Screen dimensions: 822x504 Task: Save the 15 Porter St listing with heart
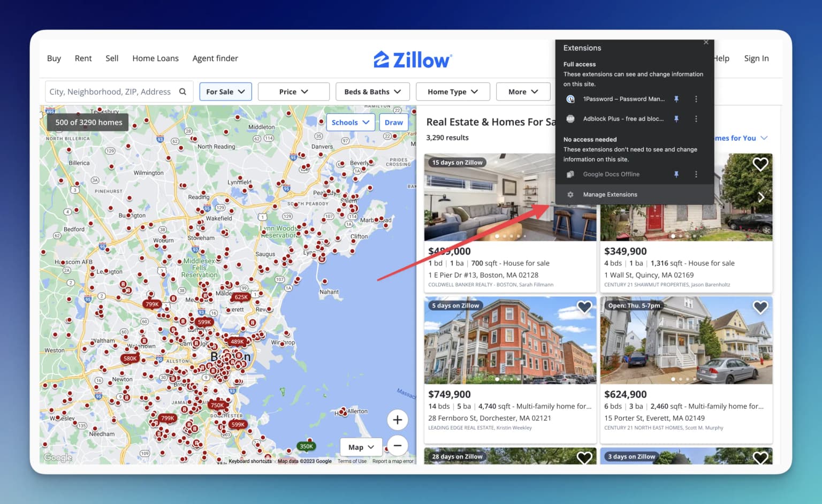click(x=760, y=307)
